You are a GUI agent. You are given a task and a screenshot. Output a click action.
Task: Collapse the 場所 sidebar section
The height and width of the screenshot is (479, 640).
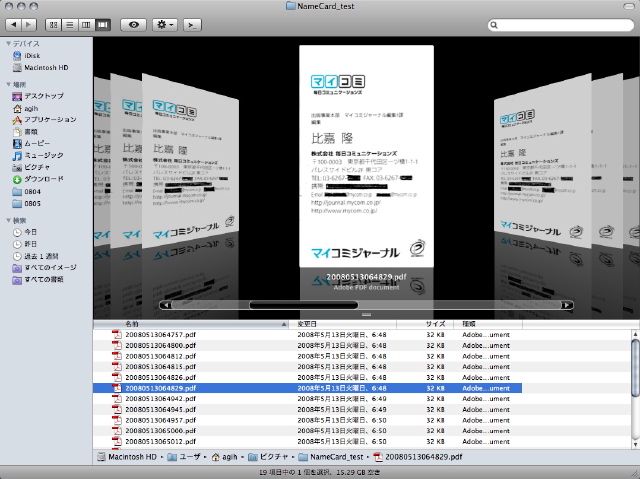coord(8,84)
